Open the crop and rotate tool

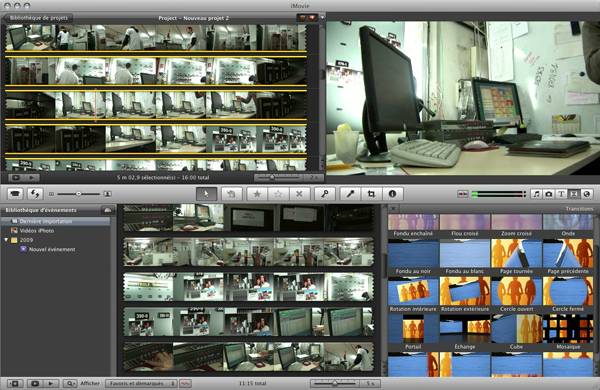(x=371, y=194)
